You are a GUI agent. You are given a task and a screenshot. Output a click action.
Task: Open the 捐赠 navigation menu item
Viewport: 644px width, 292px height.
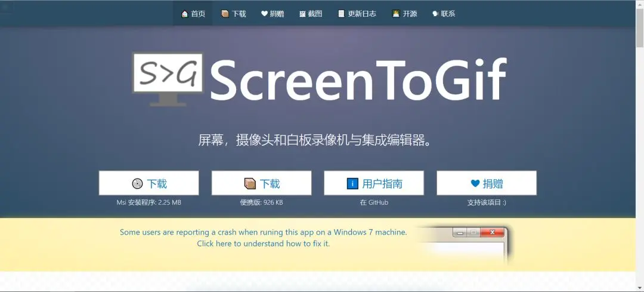(x=273, y=14)
